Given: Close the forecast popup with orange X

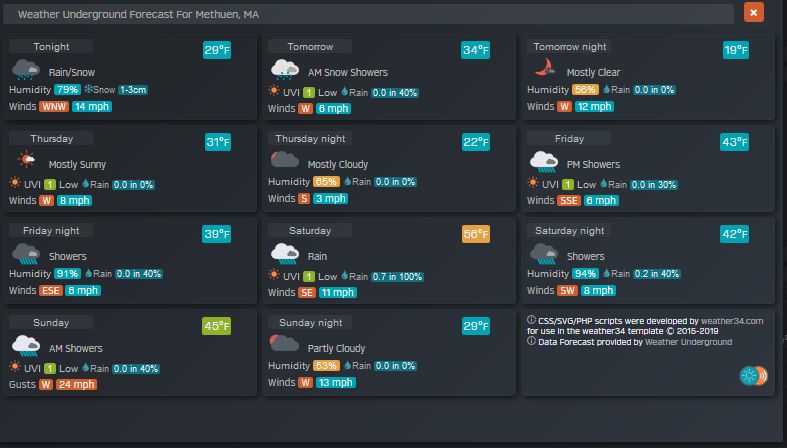Looking at the screenshot, I should click(753, 13).
